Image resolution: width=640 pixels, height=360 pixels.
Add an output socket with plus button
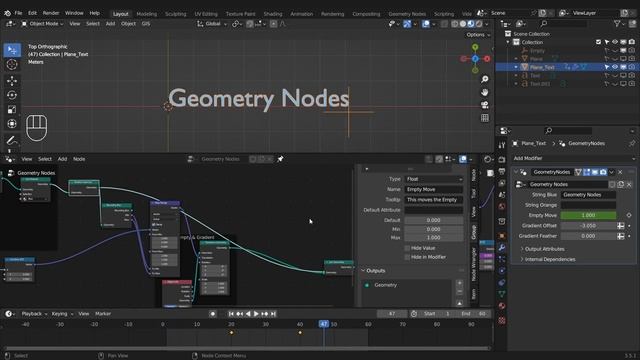point(460,283)
